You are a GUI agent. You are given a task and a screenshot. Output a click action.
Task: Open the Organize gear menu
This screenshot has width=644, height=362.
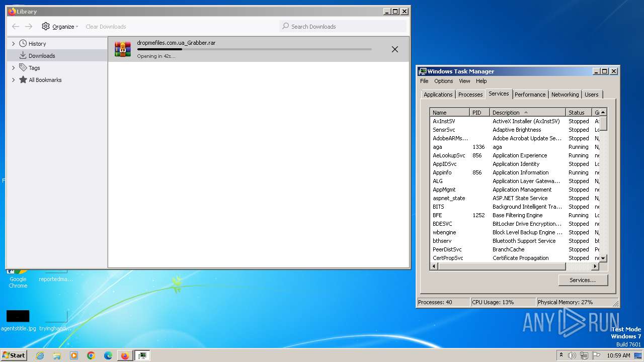pyautogui.click(x=60, y=27)
